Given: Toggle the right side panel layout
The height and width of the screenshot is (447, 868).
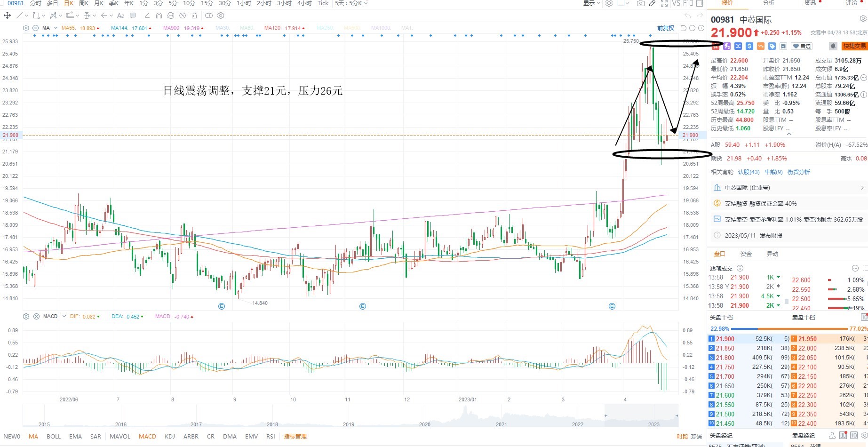Looking at the screenshot, I should point(700,3).
